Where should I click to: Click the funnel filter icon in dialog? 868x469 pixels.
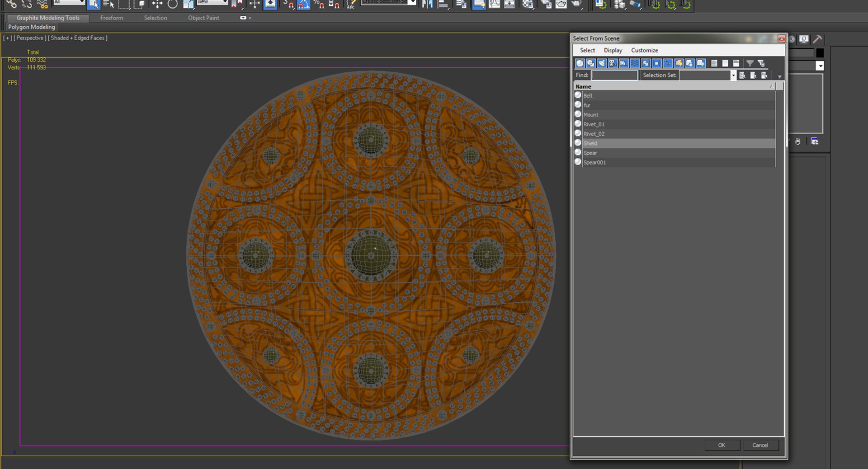(x=750, y=63)
